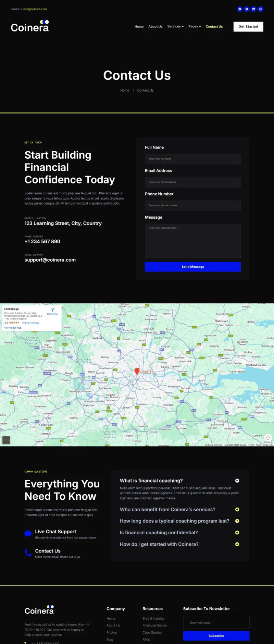Click the Get Started button
This screenshot has width=274, height=644.
(248, 26)
